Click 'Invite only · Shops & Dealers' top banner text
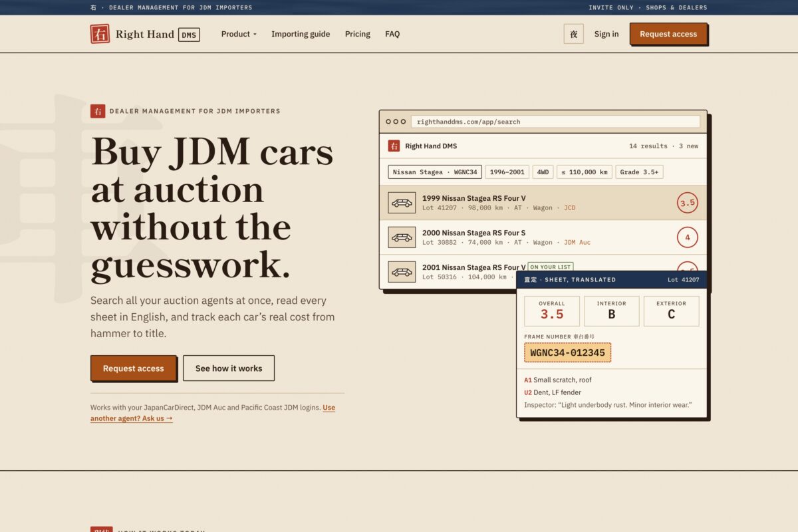 [x=648, y=8]
